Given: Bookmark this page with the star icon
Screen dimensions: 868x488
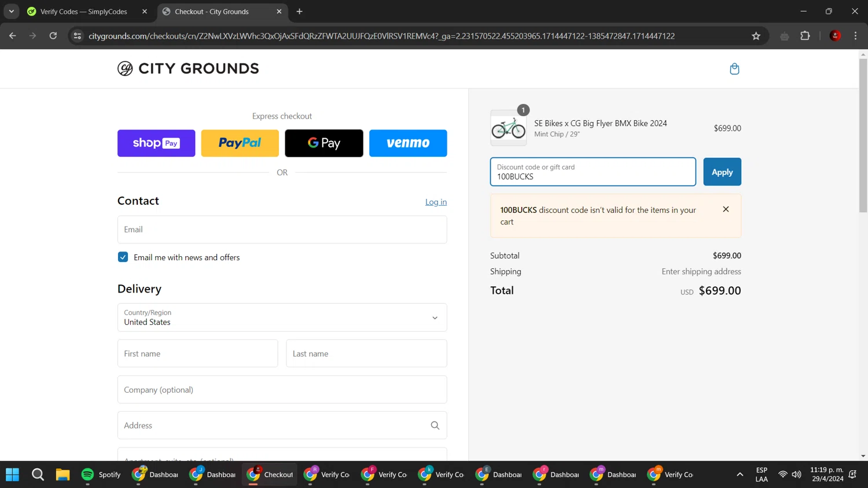Looking at the screenshot, I should pos(756,36).
